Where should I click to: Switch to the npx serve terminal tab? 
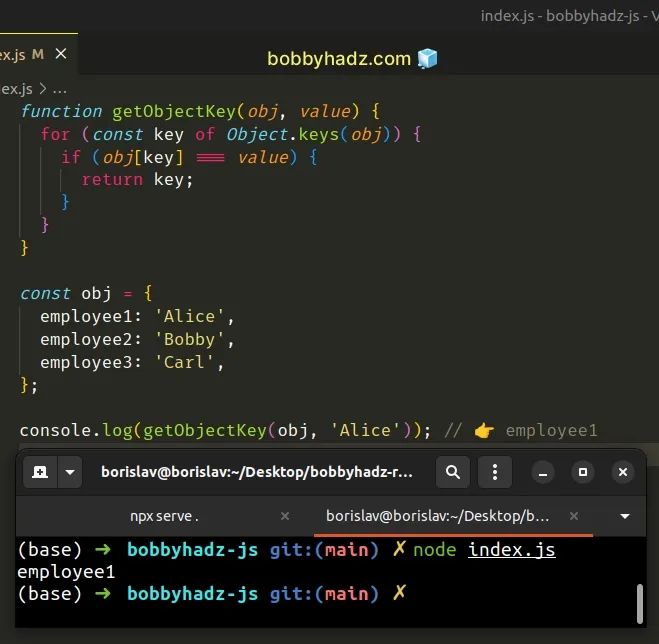click(164, 516)
